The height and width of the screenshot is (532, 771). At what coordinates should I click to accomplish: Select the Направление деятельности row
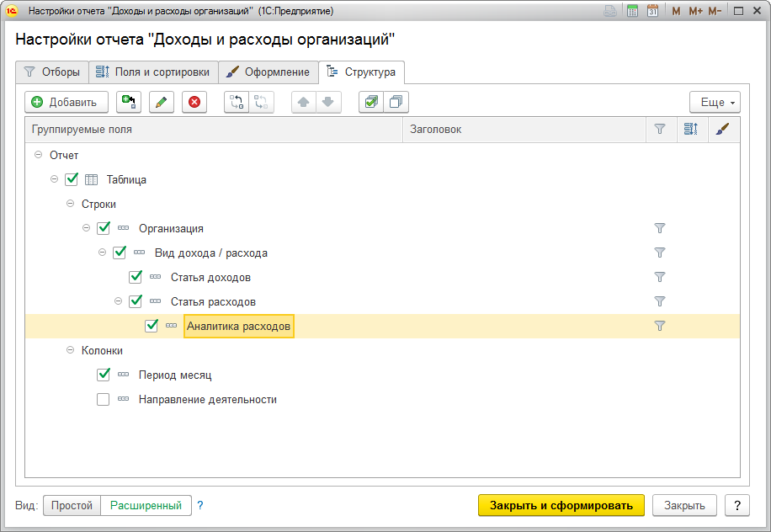pyautogui.click(x=382, y=399)
